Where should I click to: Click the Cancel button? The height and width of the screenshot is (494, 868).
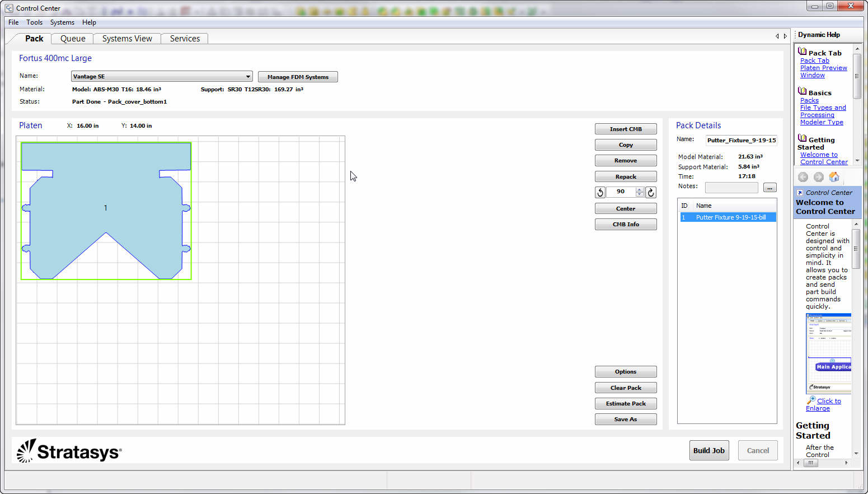(758, 450)
